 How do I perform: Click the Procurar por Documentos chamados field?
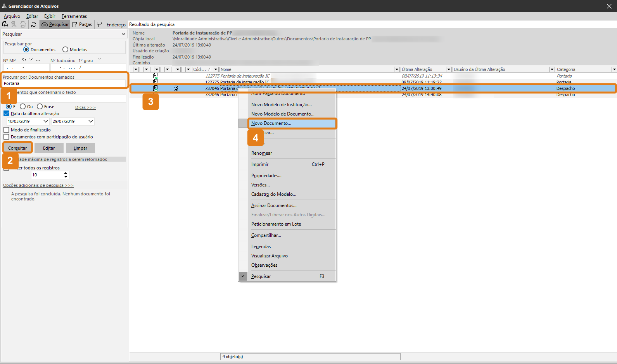[x=64, y=83]
